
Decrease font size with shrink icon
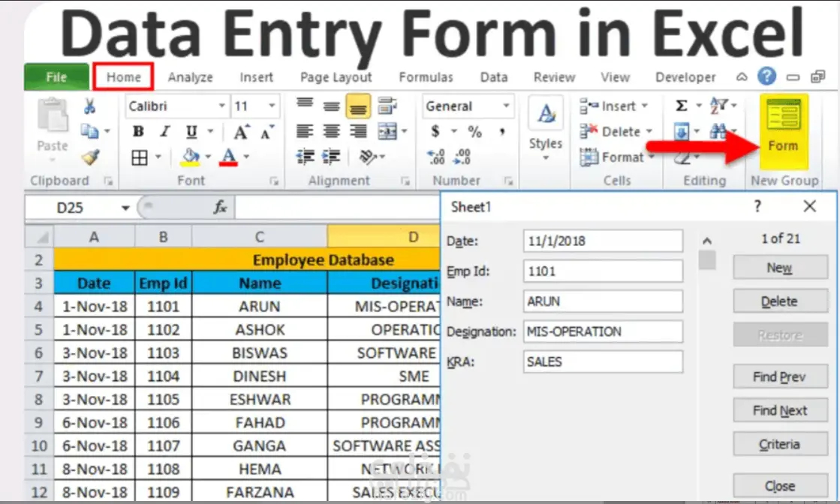[266, 131]
